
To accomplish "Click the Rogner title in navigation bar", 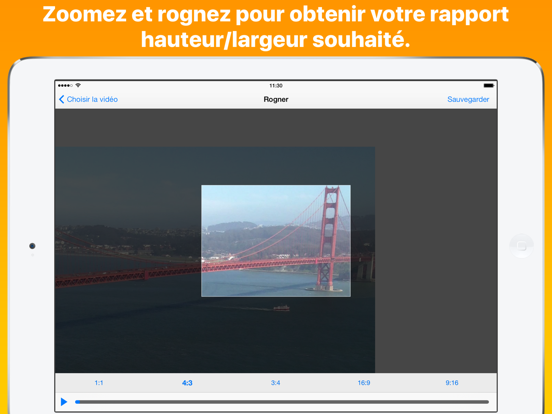I will [276, 99].
